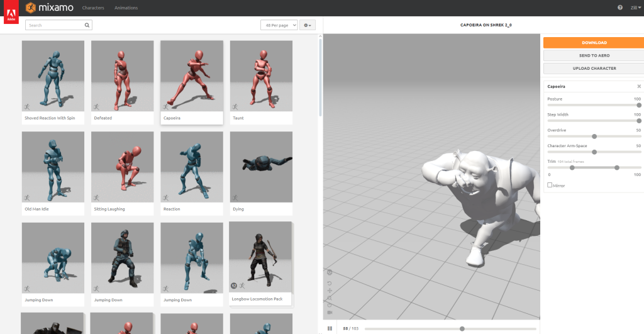Screen dimensions: 644x334
Task: Select the Old Man Idle thumbnail
Action: pos(53,167)
